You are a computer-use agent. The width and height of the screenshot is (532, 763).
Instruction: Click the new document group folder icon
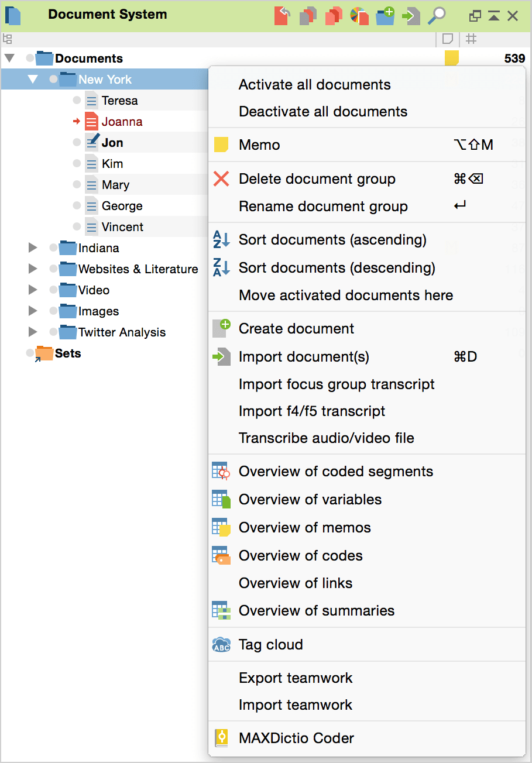(x=385, y=16)
